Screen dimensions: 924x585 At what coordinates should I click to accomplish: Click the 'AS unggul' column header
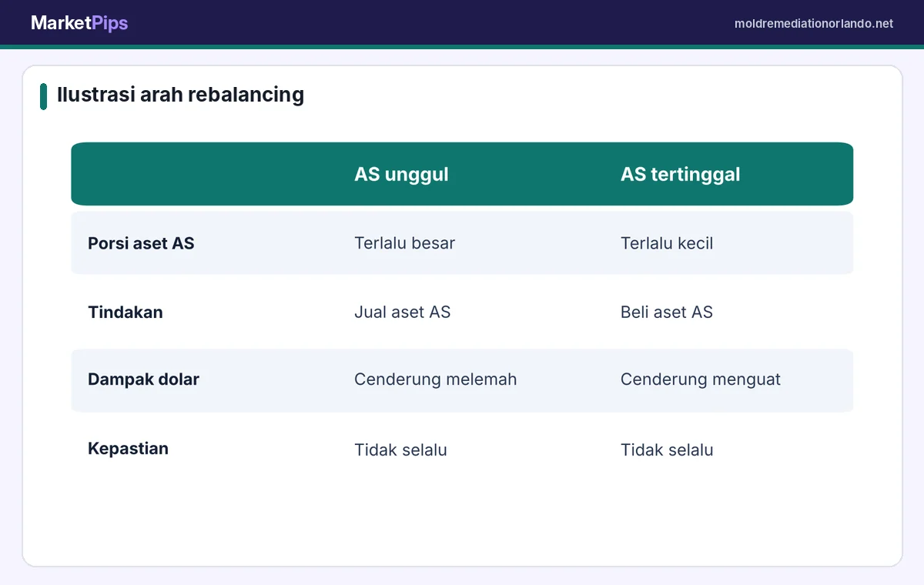[401, 174]
